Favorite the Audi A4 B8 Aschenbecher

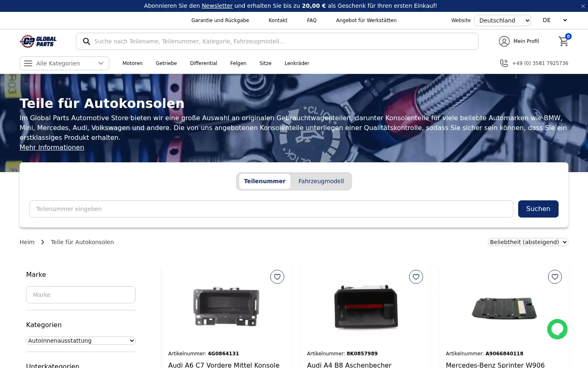pyautogui.click(x=416, y=277)
